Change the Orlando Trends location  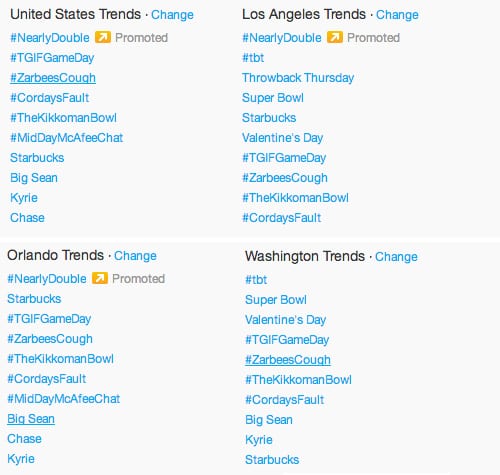135,256
